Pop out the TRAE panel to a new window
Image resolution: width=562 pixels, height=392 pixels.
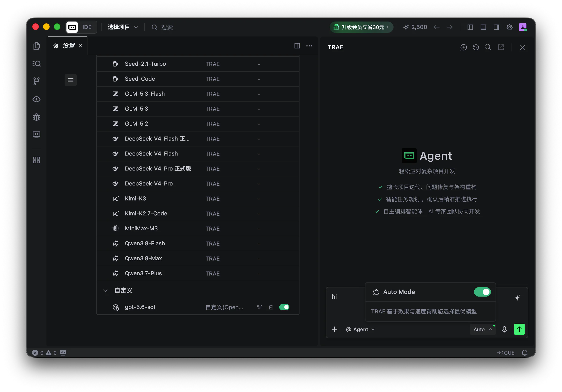[x=501, y=47]
